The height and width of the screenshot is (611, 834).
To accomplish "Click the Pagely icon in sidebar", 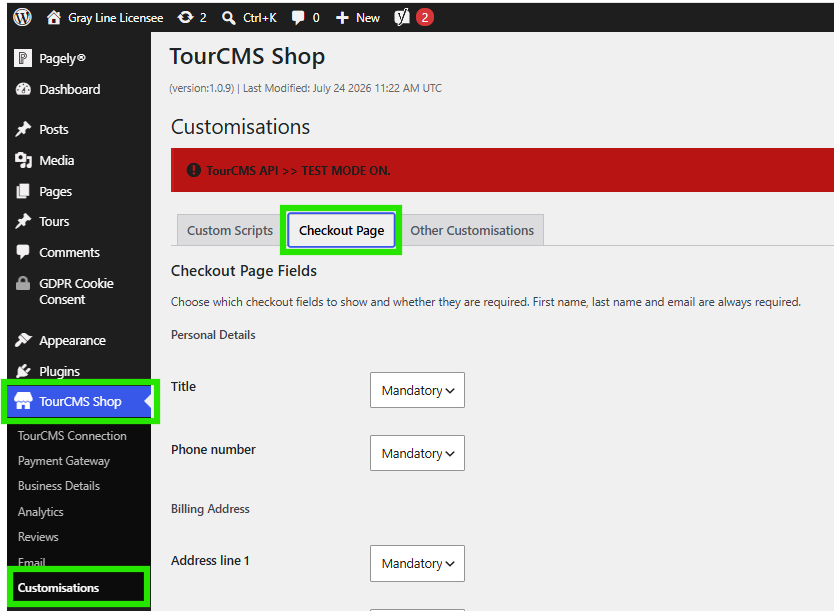I will [22, 58].
